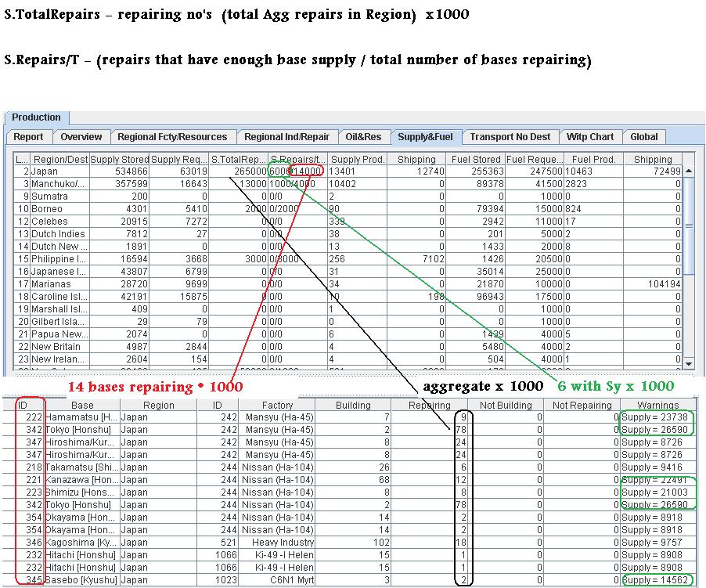Click the upper table's scroll up arrow
This screenshot has width=706, height=588.
pos(689,171)
